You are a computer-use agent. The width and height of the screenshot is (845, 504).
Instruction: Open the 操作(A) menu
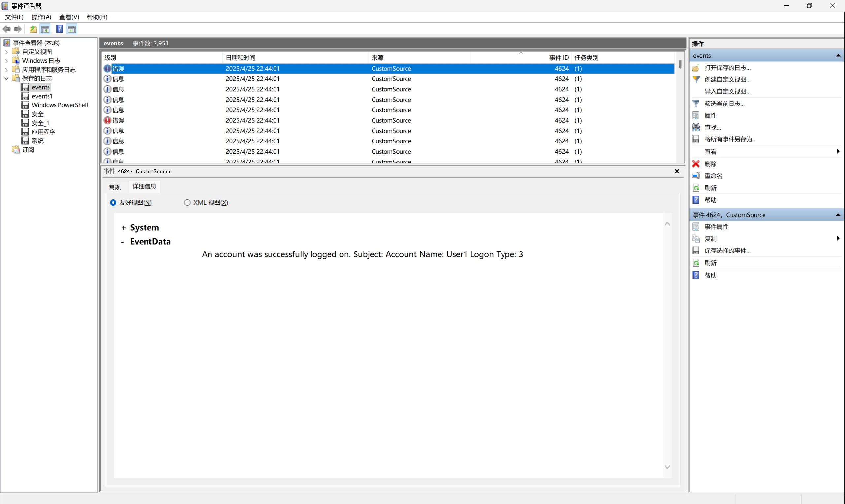tap(41, 17)
